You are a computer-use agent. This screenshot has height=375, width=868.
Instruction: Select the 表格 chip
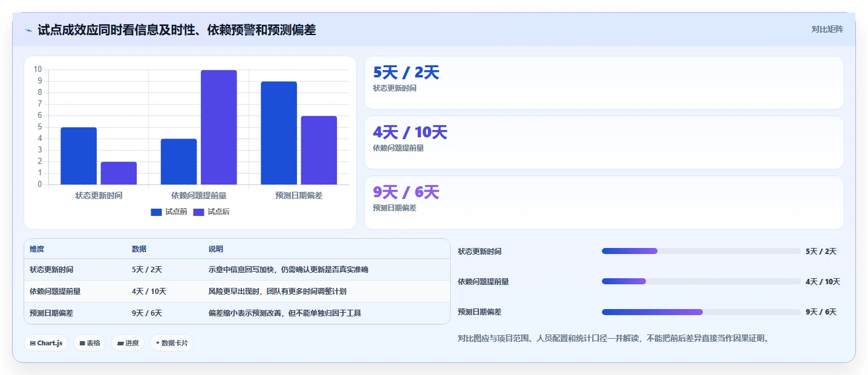click(x=90, y=343)
